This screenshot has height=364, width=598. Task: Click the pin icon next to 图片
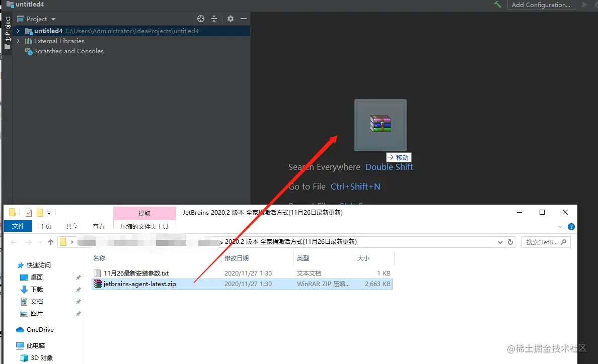point(78,314)
